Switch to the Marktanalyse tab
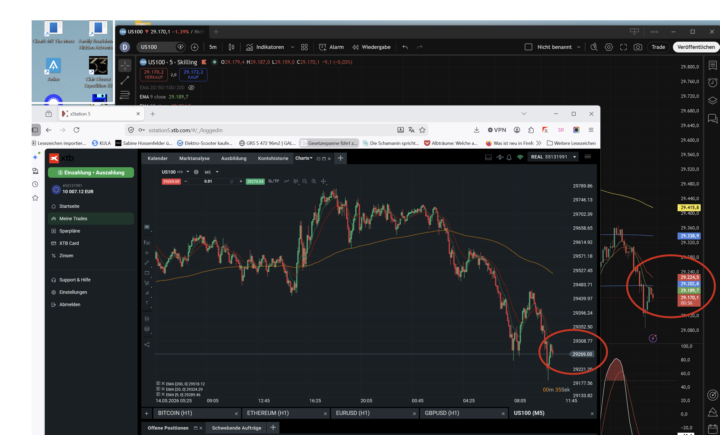720x435 pixels. [x=194, y=158]
